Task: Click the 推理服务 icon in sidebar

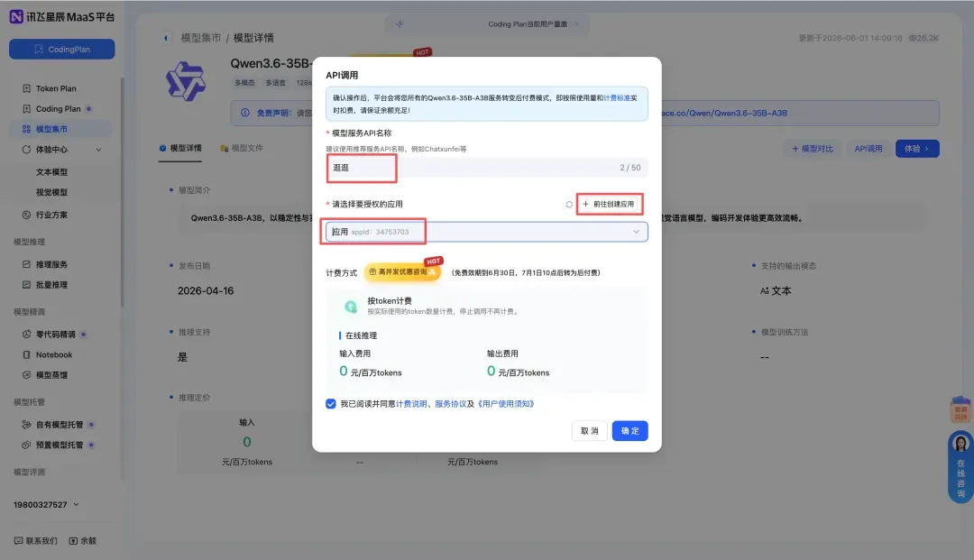Action: (x=26, y=264)
